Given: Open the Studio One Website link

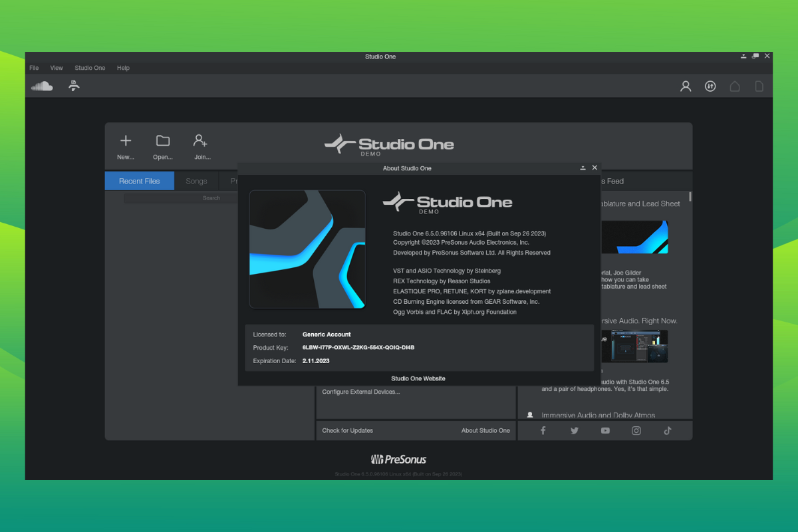Looking at the screenshot, I should click(x=418, y=378).
